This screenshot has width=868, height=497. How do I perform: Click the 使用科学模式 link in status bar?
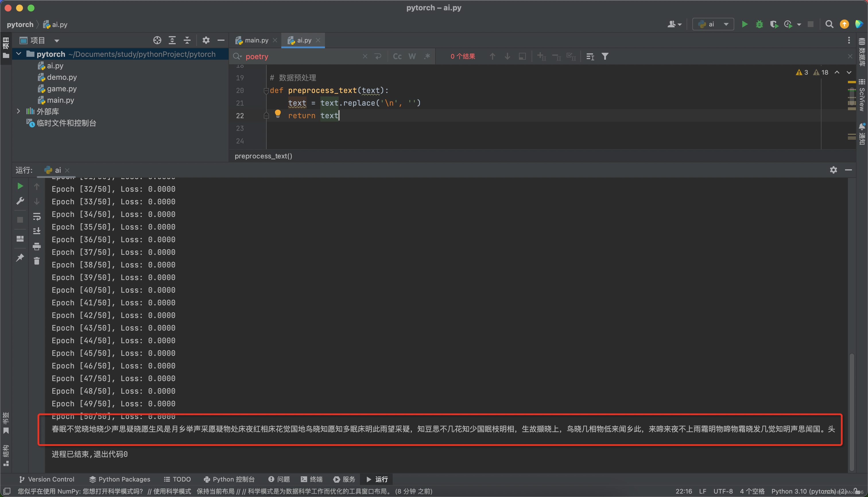(x=172, y=491)
